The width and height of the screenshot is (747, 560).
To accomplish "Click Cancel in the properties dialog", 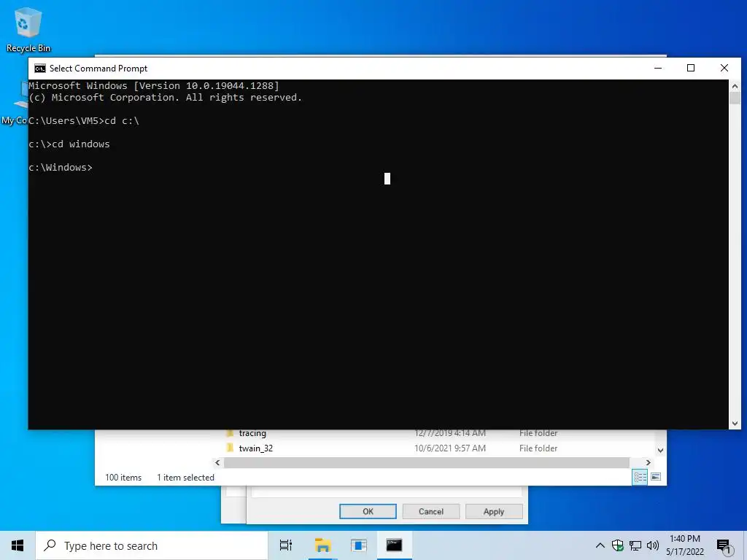I will [x=430, y=511].
